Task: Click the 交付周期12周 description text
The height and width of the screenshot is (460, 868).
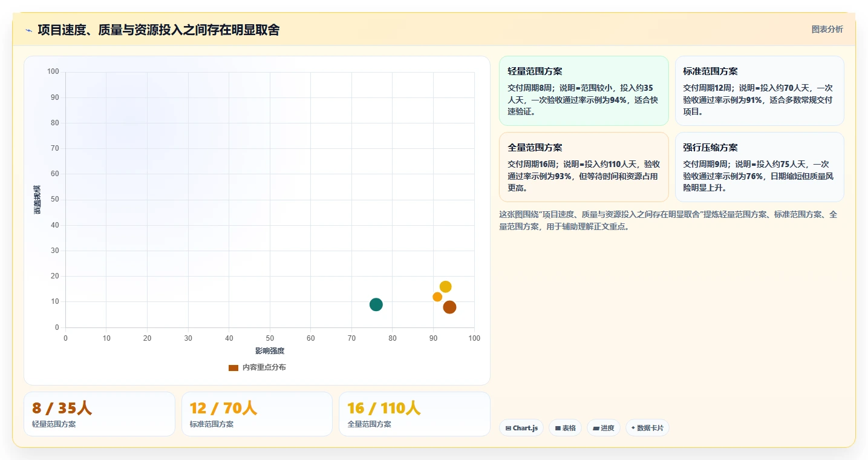Action: click(x=759, y=100)
